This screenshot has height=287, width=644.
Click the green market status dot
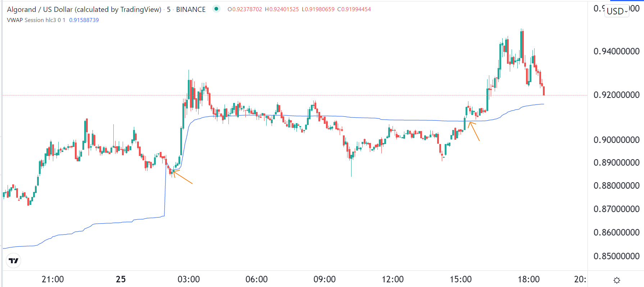coord(216,9)
